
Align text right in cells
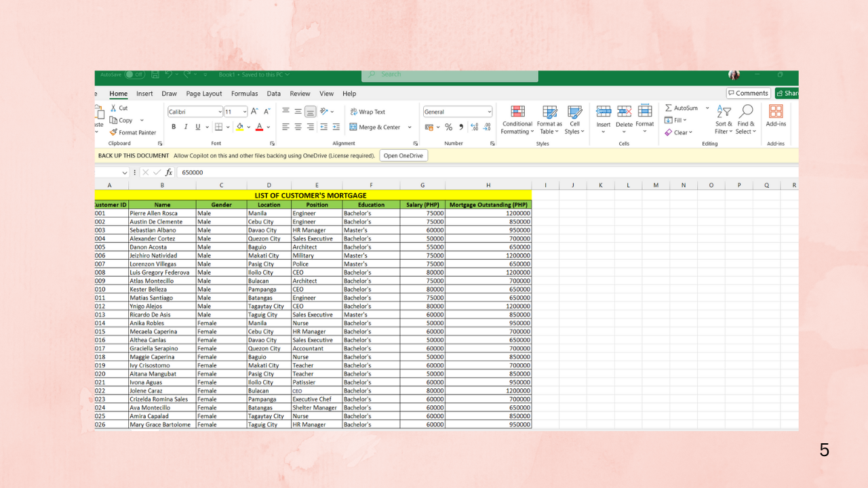311,127
